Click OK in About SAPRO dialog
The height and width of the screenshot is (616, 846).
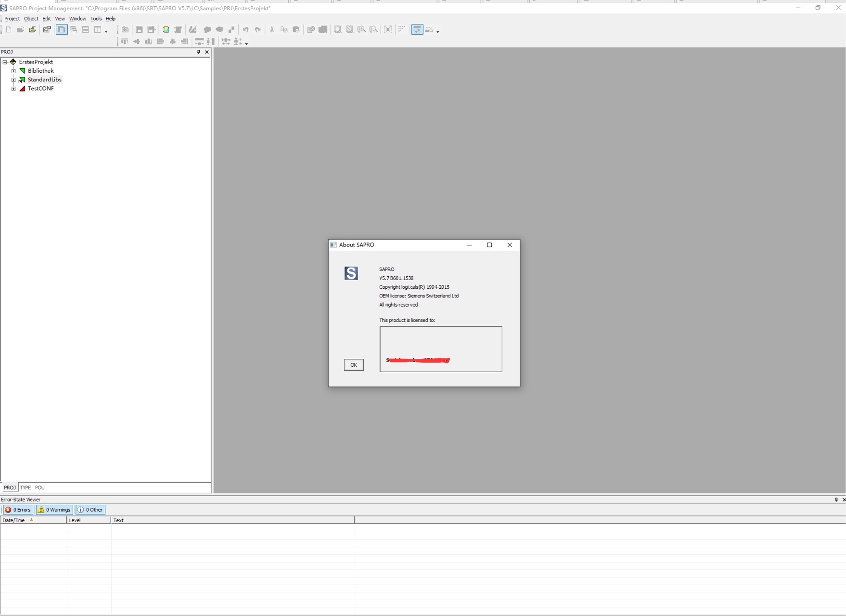354,365
